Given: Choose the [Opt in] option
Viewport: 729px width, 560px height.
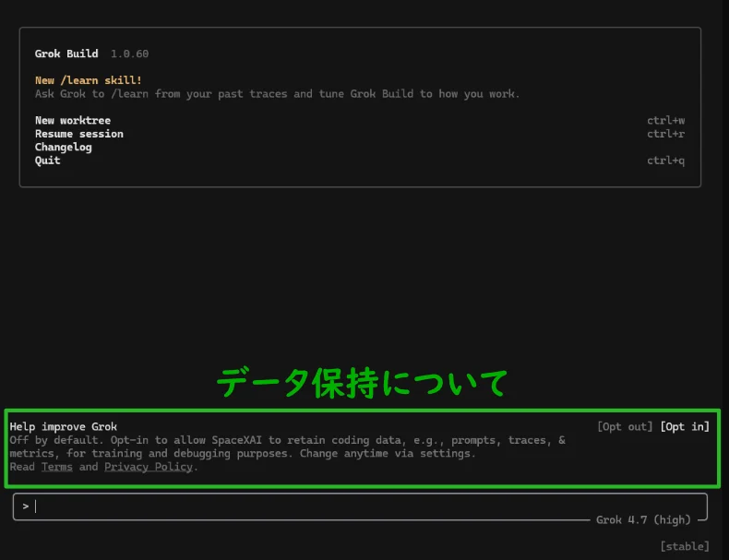Looking at the screenshot, I should (x=685, y=426).
